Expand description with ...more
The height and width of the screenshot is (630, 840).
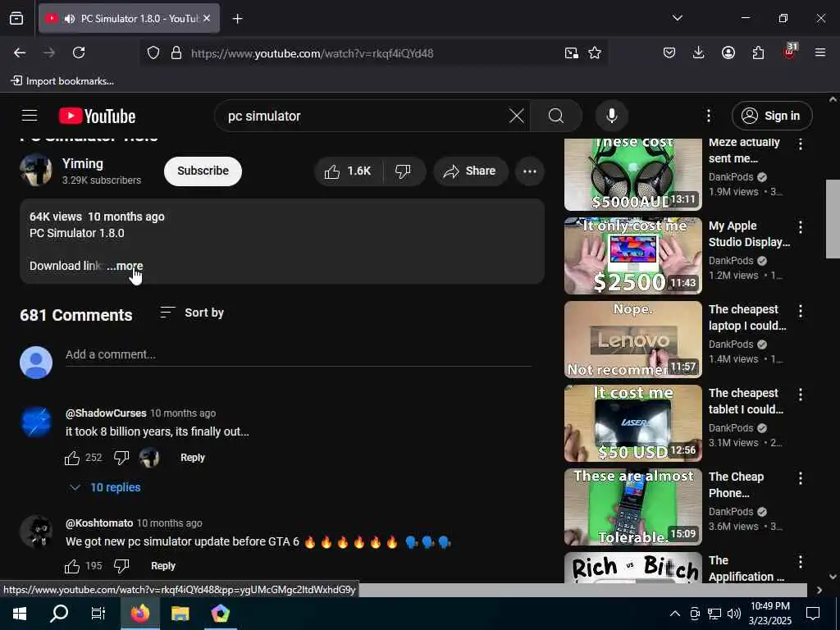(125, 266)
